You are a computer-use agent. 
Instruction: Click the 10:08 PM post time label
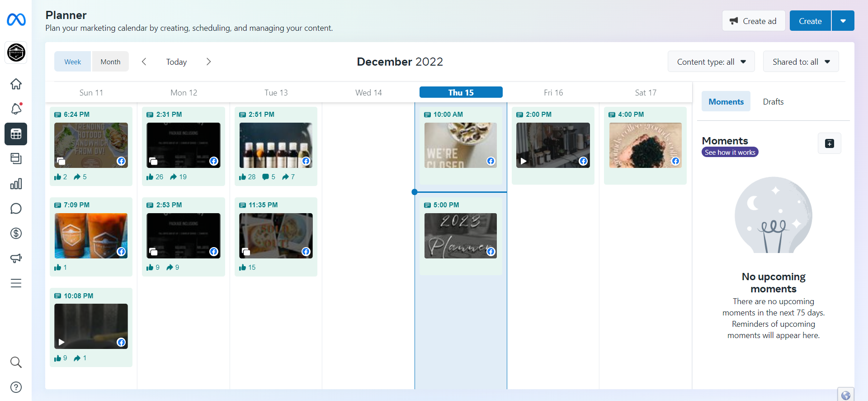[79, 296]
